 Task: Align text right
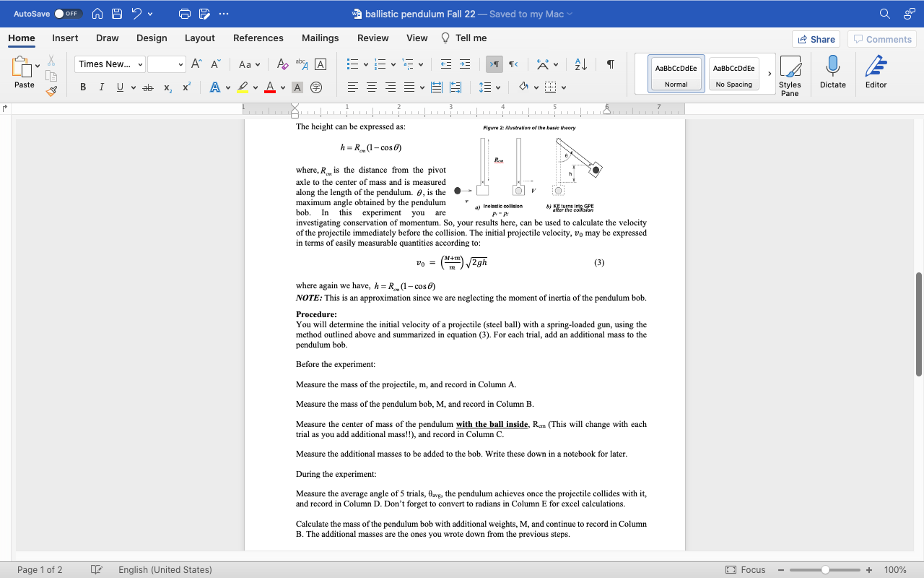click(391, 87)
